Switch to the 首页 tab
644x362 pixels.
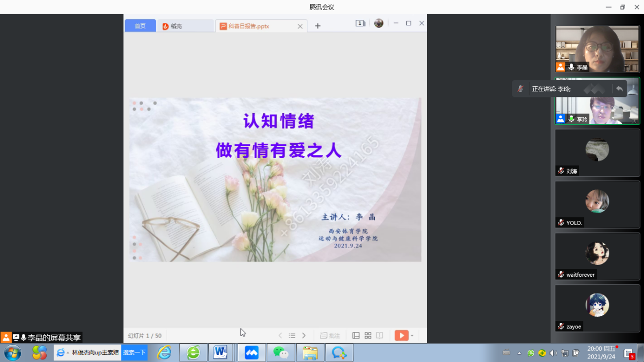point(140,26)
